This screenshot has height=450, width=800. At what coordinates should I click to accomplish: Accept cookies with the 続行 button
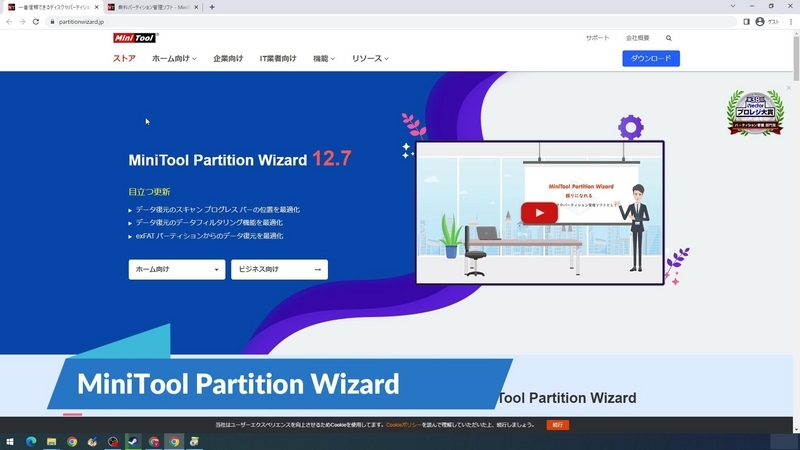[558, 425]
